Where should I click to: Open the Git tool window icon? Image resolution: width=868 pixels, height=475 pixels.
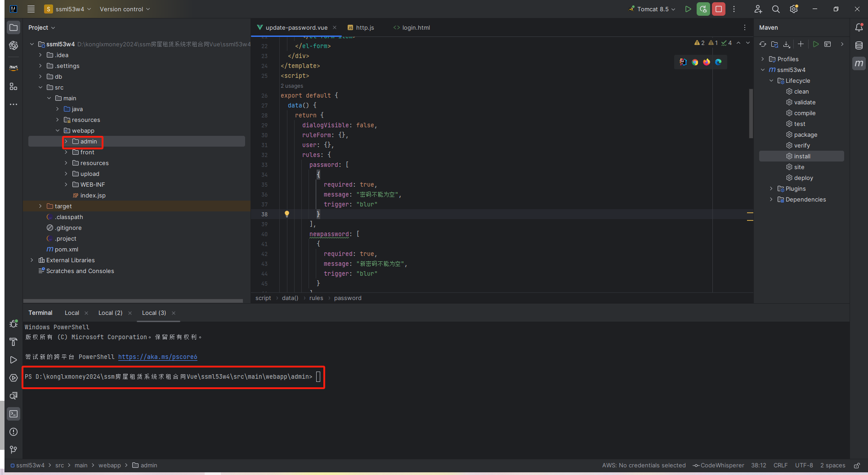point(13,449)
